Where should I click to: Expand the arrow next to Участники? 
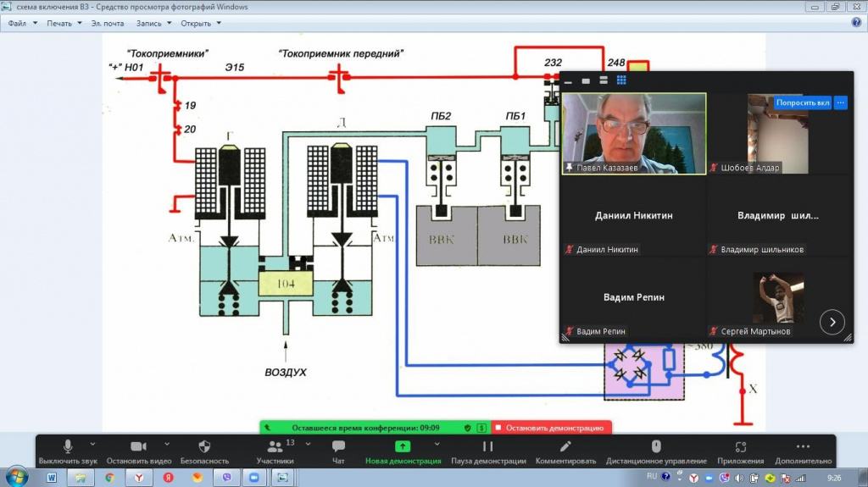coord(308,444)
